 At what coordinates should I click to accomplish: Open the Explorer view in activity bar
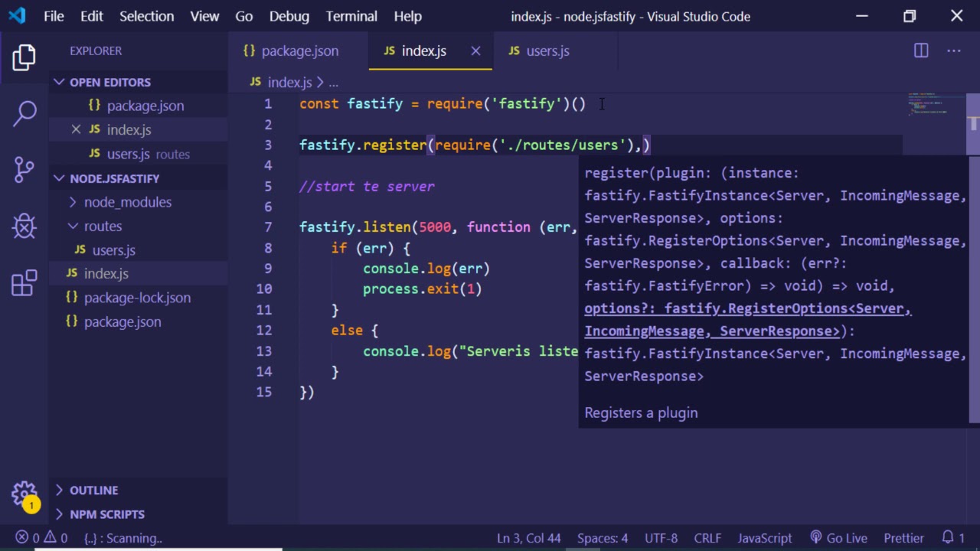point(24,57)
